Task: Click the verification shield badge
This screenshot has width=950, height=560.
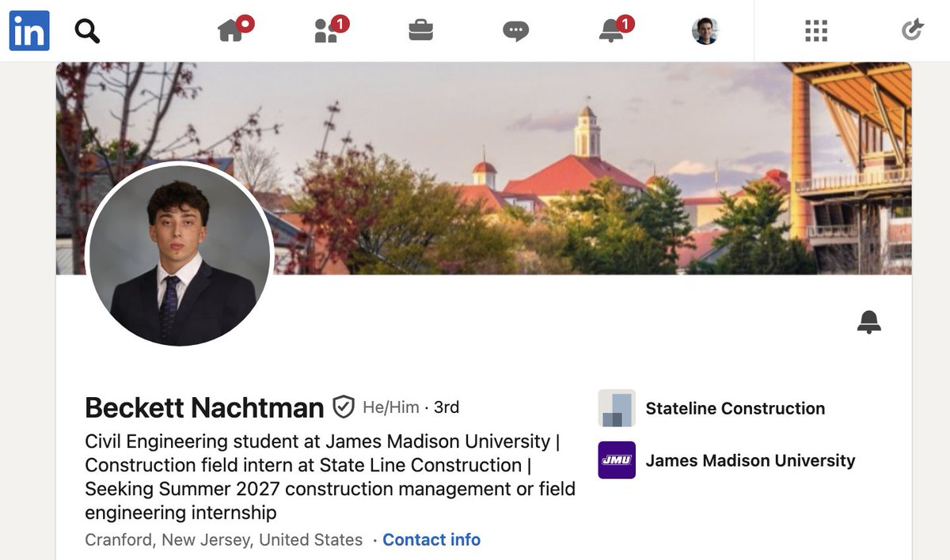Action: [343, 407]
